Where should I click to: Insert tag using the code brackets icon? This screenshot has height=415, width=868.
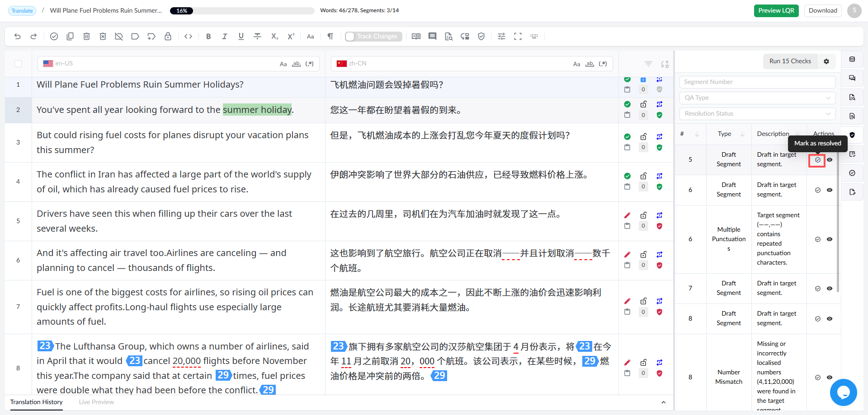click(189, 37)
